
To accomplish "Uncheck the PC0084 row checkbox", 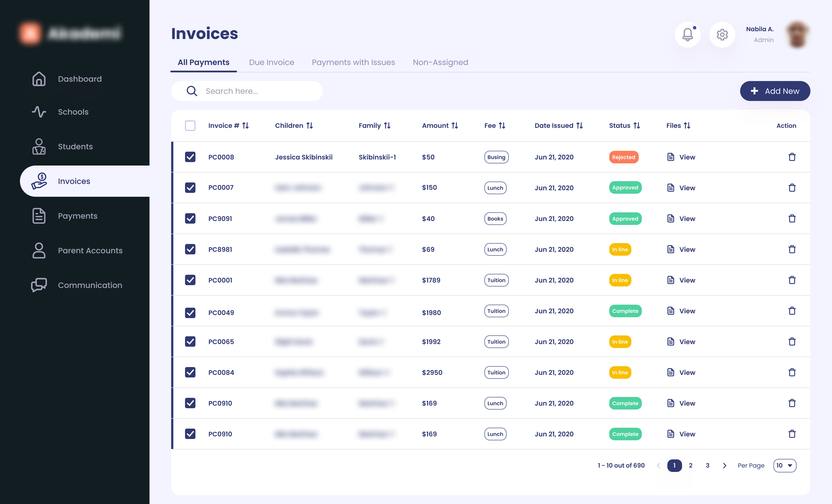I will pyautogui.click(x=190, y=372).
